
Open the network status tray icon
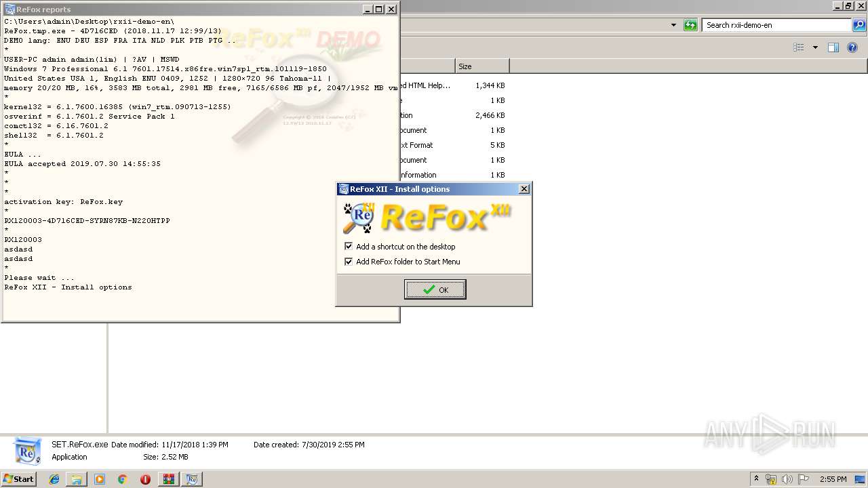[x=771, y=479]
